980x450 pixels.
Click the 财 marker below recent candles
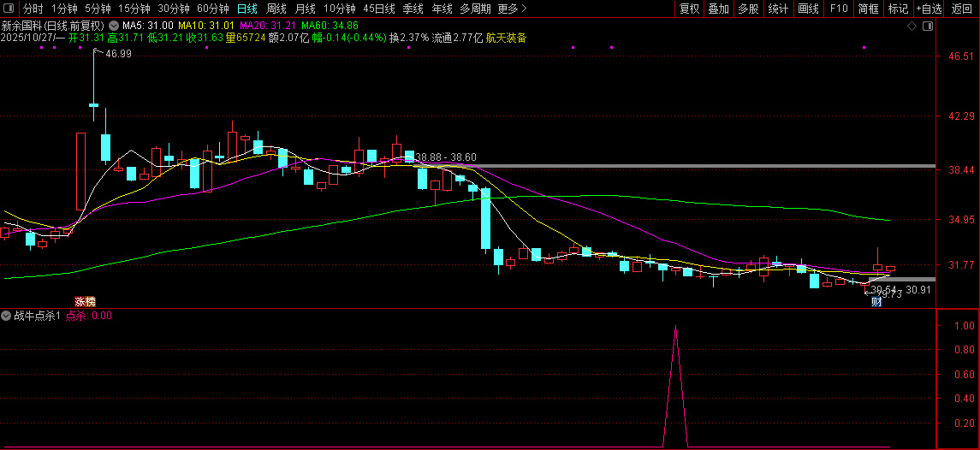(x=876, y=301)
